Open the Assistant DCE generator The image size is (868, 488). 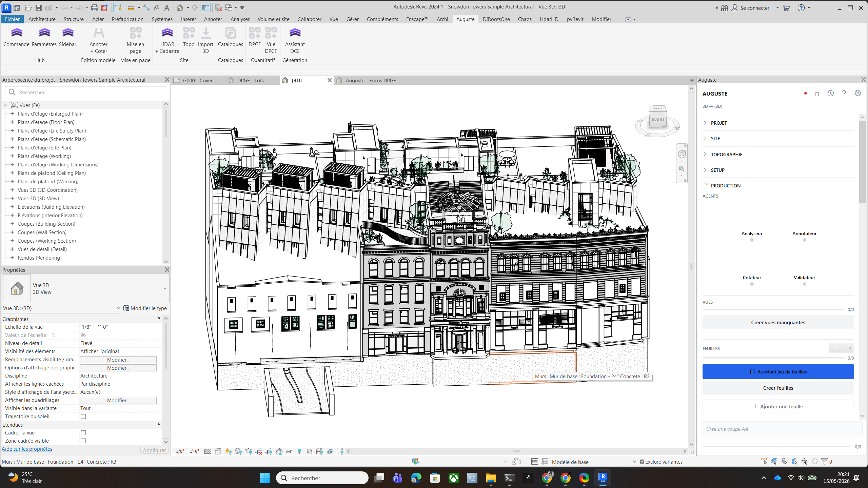295,41
